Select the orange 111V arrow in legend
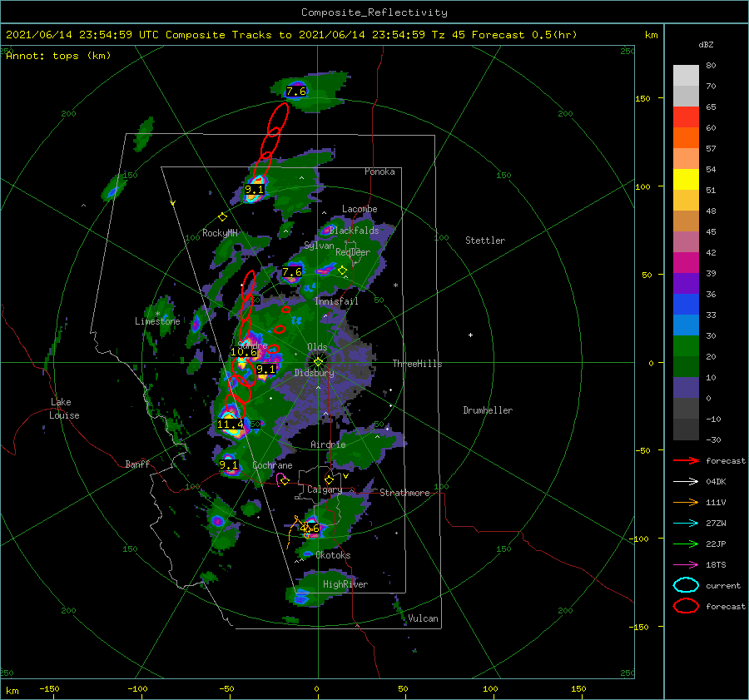 [x=686, y=502]
